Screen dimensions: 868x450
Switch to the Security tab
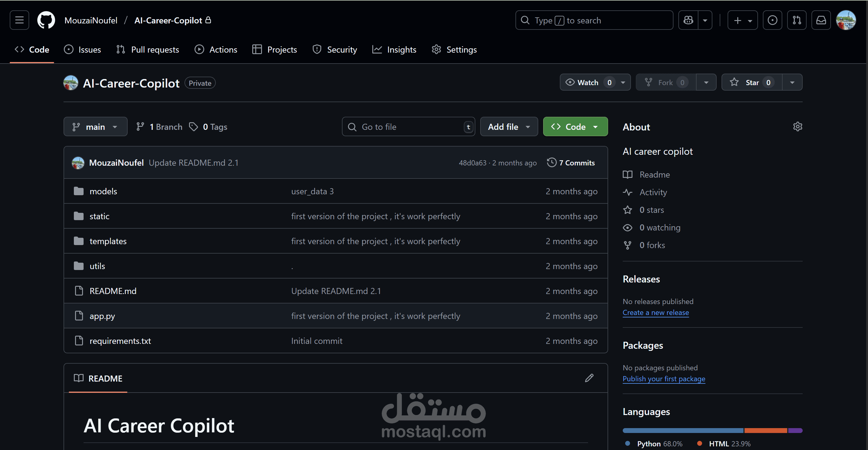(335, 50)
